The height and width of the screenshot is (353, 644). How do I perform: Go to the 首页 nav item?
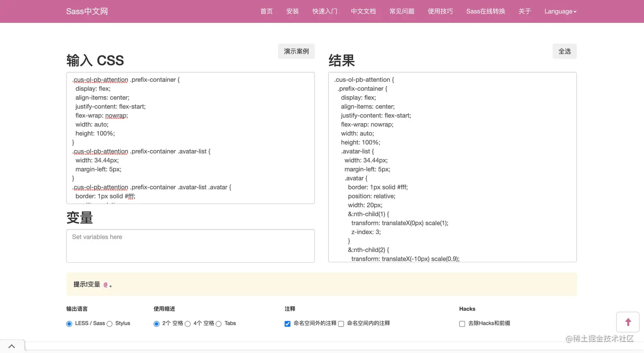[x=267, y=11]
